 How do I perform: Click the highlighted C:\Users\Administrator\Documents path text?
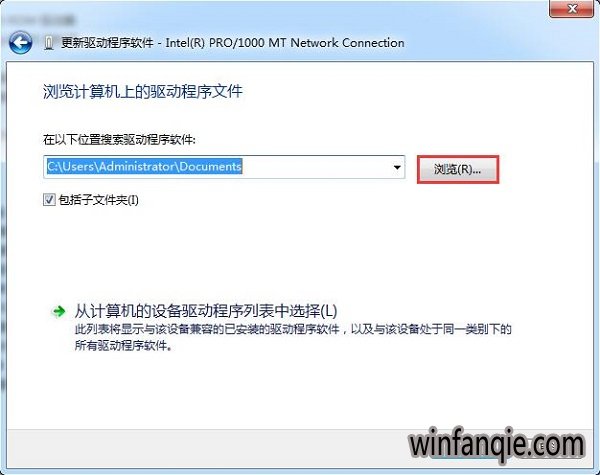(x=144, y=166)
